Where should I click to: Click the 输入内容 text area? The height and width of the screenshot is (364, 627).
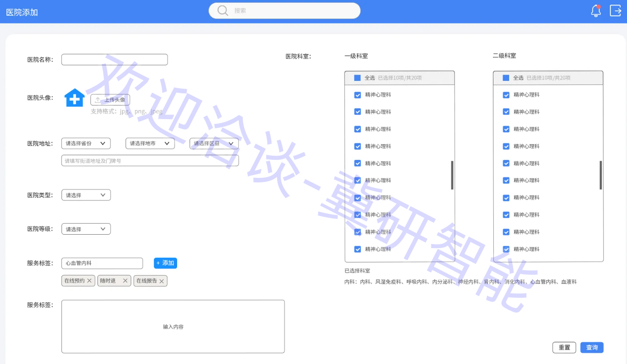(x=173, y=327)
